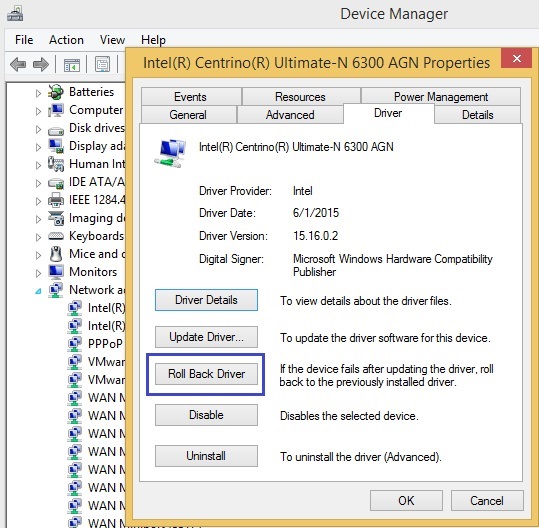539x528 pixels.
Task: Select the Monitors category icon
Action: [x=56, y=272]
